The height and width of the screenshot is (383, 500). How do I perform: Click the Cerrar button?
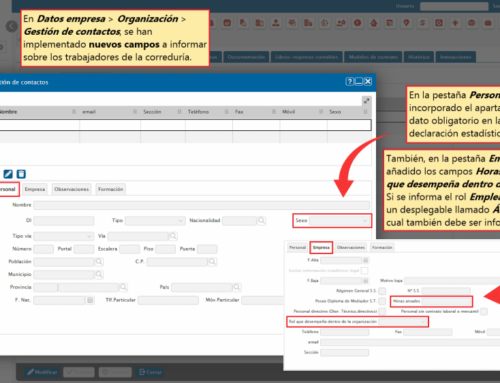(x=150, y=372)
